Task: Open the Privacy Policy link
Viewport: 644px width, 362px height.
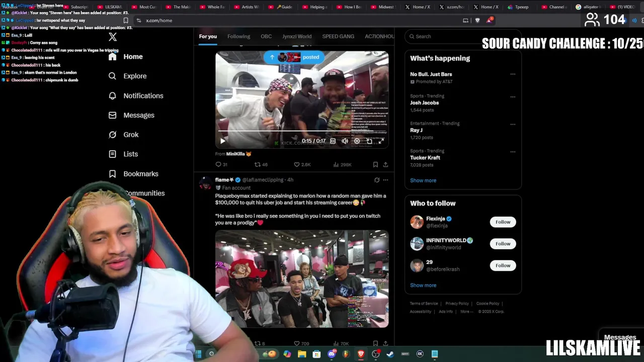Action: click(x=457, y=304)
